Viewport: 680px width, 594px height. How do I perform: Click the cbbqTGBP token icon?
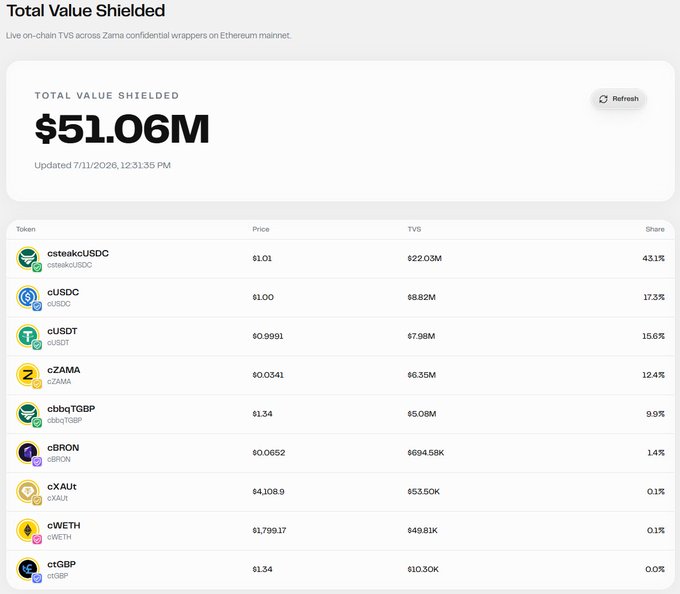pos(29,414)
